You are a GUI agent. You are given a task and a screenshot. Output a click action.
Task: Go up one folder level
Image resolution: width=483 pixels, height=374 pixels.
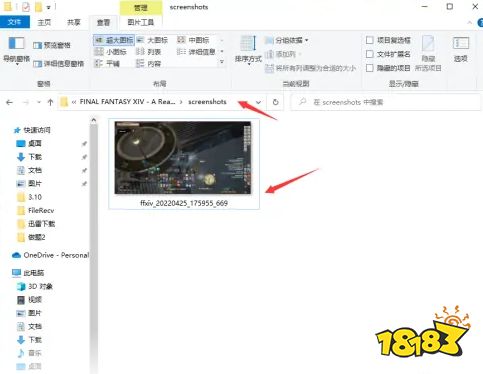click(50, 102)
